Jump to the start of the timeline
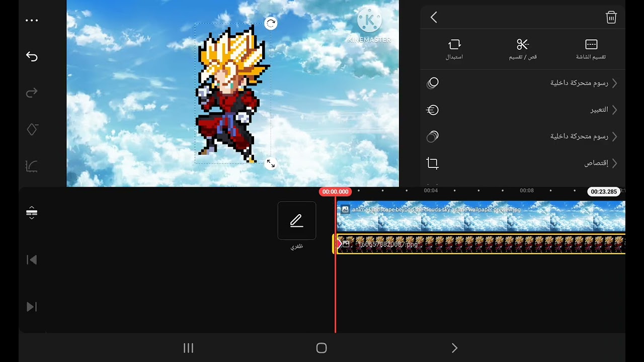Viewport: 644px width, 362px height. click(32, 260)
